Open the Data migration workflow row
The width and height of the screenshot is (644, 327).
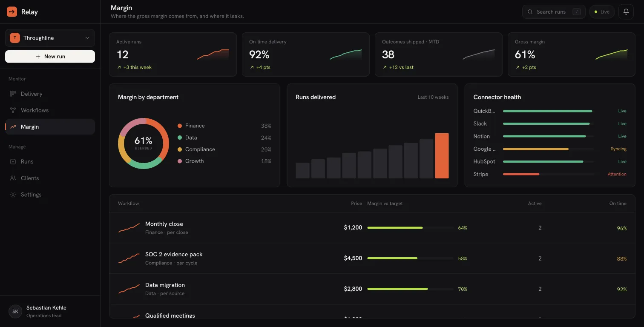tap(372, 289)
